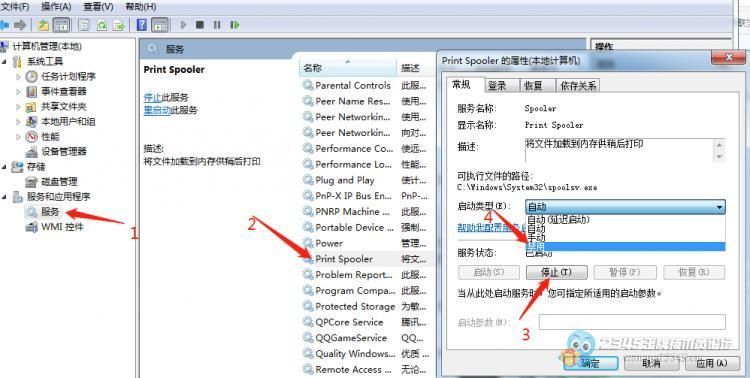
Task: Expand the 本地用户和组 node arrow
Action: pos(19,122)
